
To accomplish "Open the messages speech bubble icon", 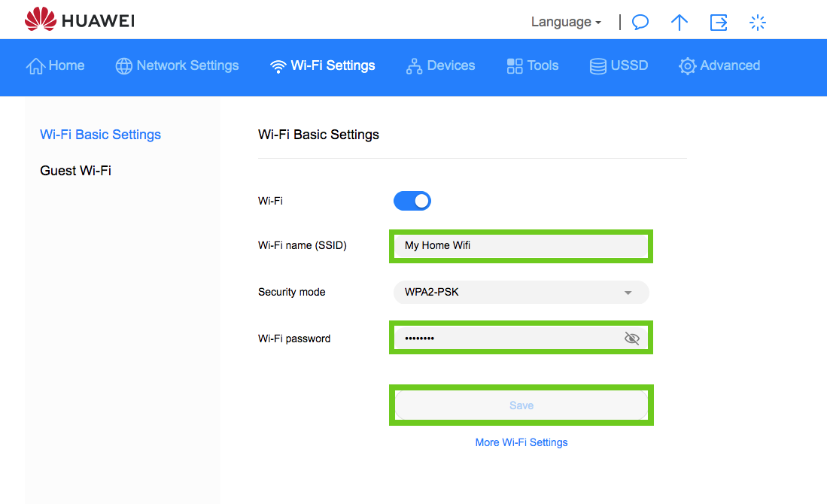I will tap(640, 23).
